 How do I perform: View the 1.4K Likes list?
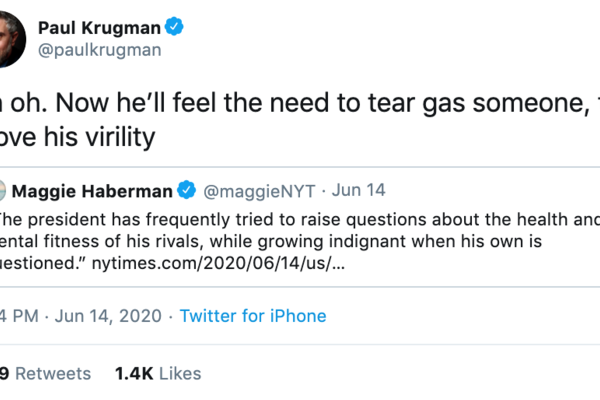(x=158, y=373)
